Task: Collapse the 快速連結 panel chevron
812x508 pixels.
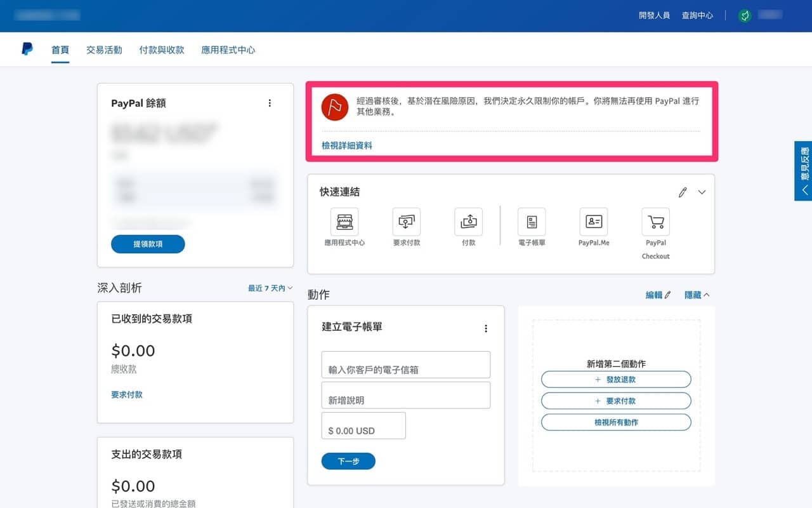Action: [x=702, y=192]
